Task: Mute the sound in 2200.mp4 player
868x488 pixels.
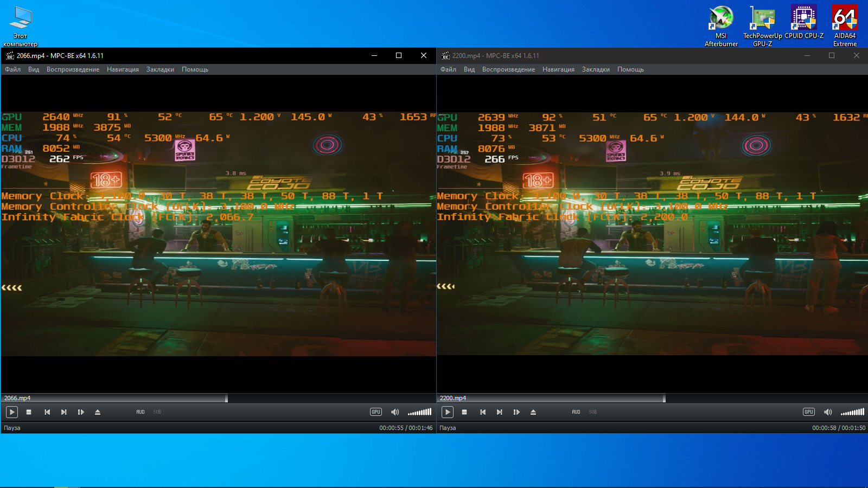Action: point(828,412)
